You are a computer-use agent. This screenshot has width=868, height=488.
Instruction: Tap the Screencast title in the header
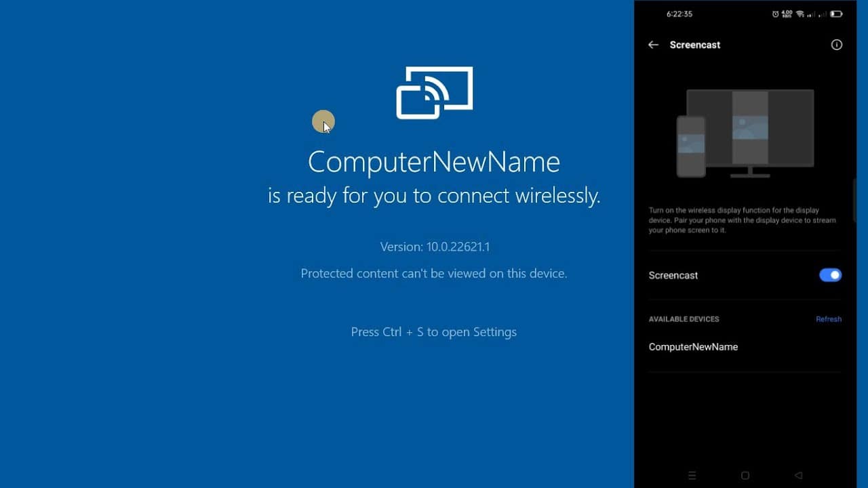pos(694,45)
